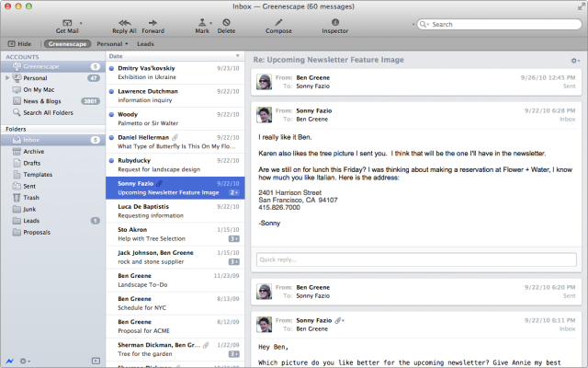Open the Trash folder
588x368 pixels.
[53, 198]
